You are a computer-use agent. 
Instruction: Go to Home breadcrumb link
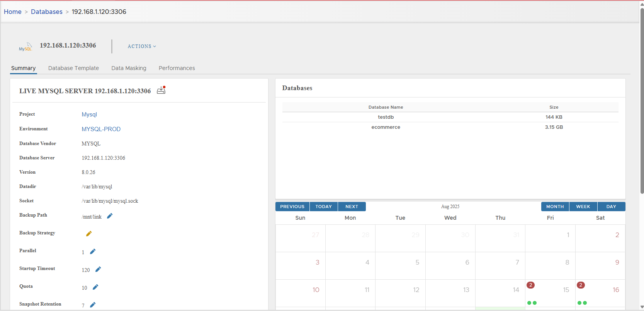(13, 12)
